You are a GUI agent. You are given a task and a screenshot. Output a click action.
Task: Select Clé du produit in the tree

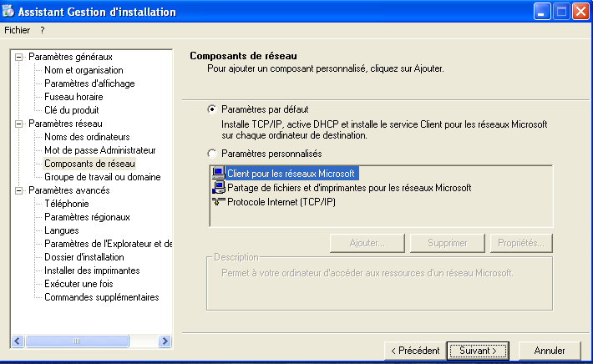point(72,110)
